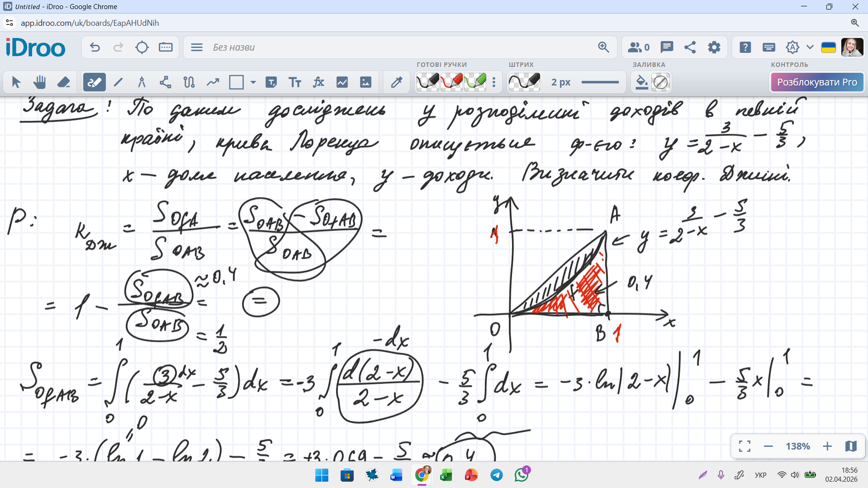Click the Розблокувати Pro button
868x488 pixels.
(x=817, y=82)
